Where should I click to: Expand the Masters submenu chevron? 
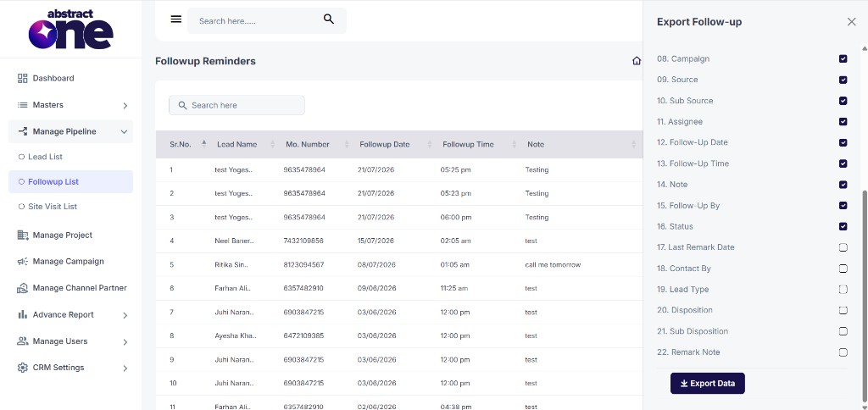125,105
